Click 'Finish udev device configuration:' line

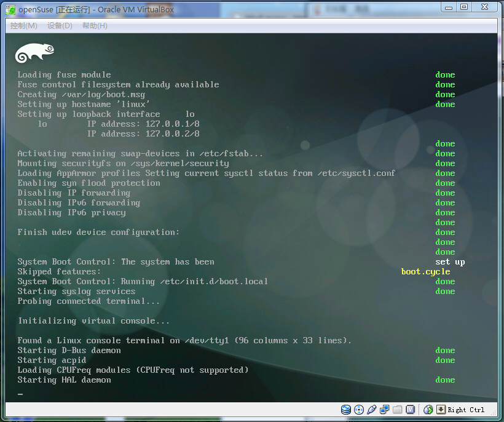pyautogui.click(x=98, y=233)
